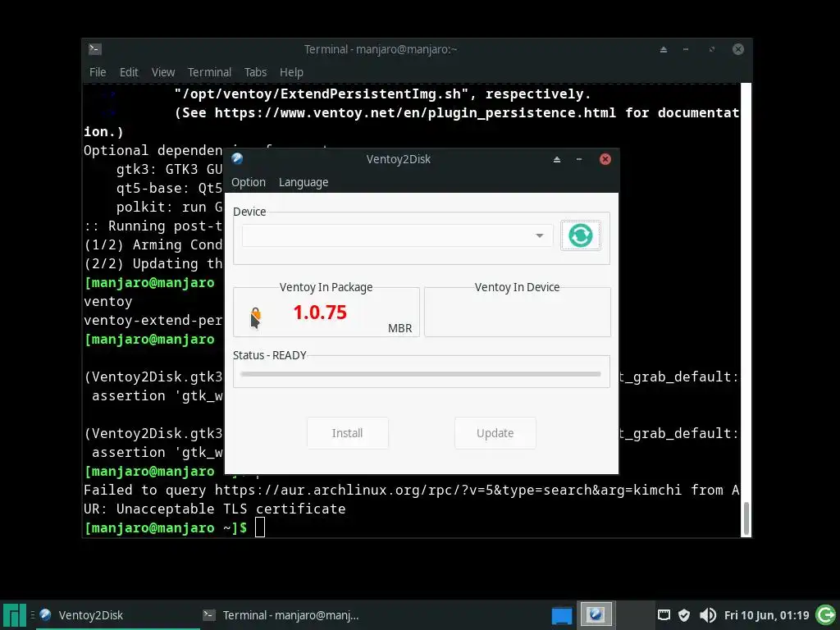Roll up the Ventoy2Disk window with arrow icon

pyautogui.click(x=557, y=159)
